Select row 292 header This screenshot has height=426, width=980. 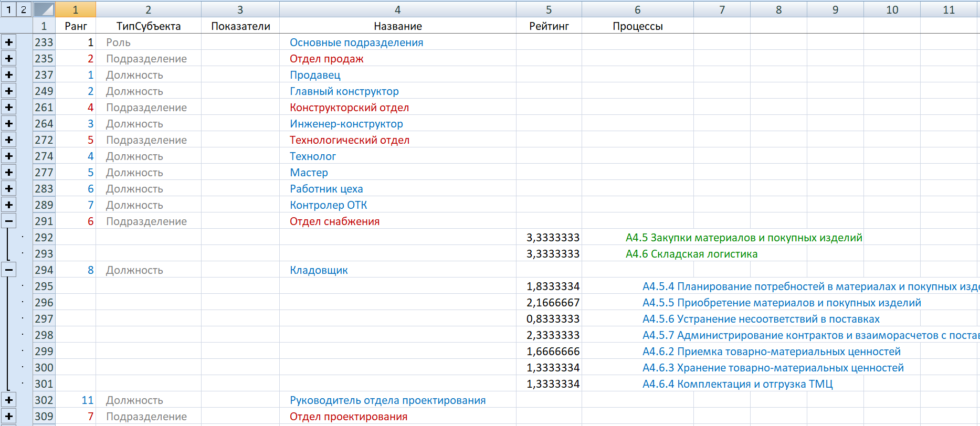(x=44, y=238)
